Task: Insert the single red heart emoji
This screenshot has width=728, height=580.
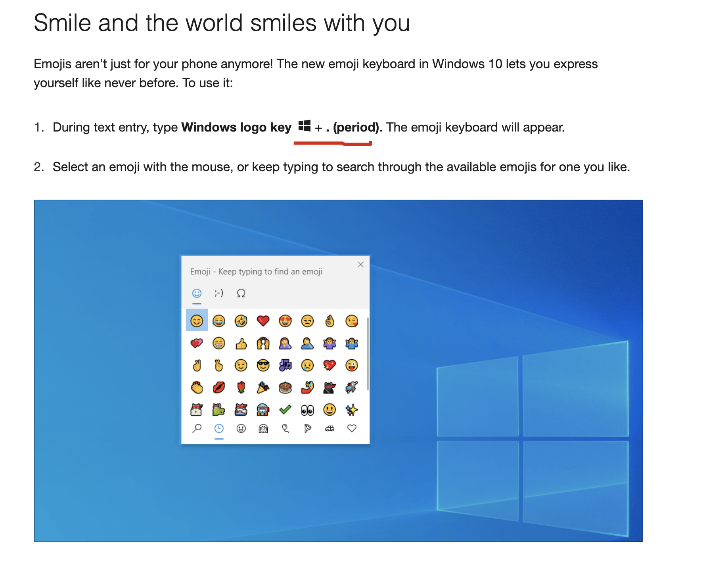Action: tap(263, 321)
